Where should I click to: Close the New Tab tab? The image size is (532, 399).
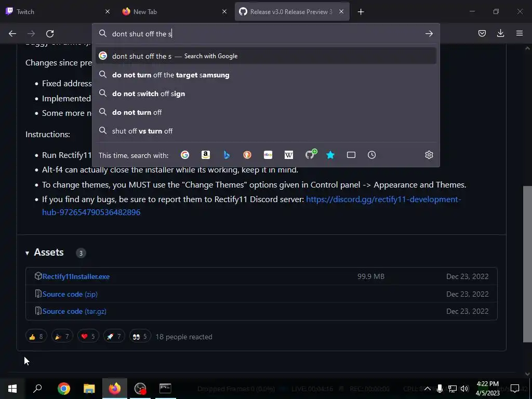[224, 11]
